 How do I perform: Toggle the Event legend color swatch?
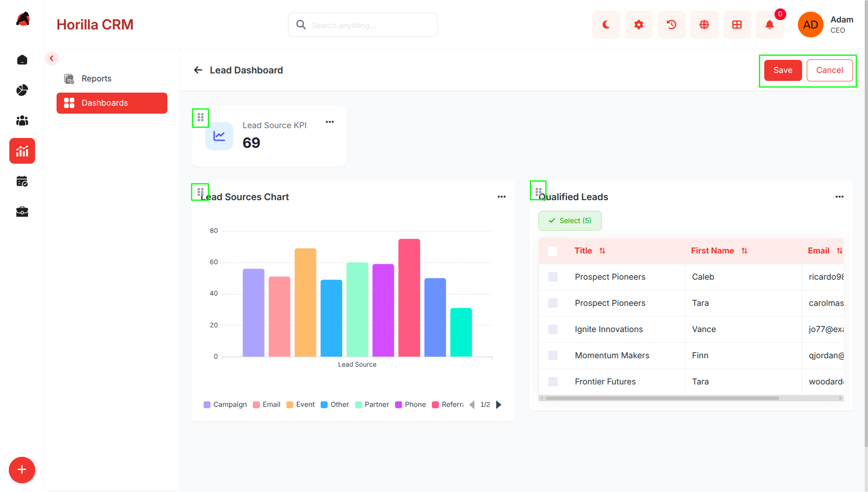[x=290, y=405]
